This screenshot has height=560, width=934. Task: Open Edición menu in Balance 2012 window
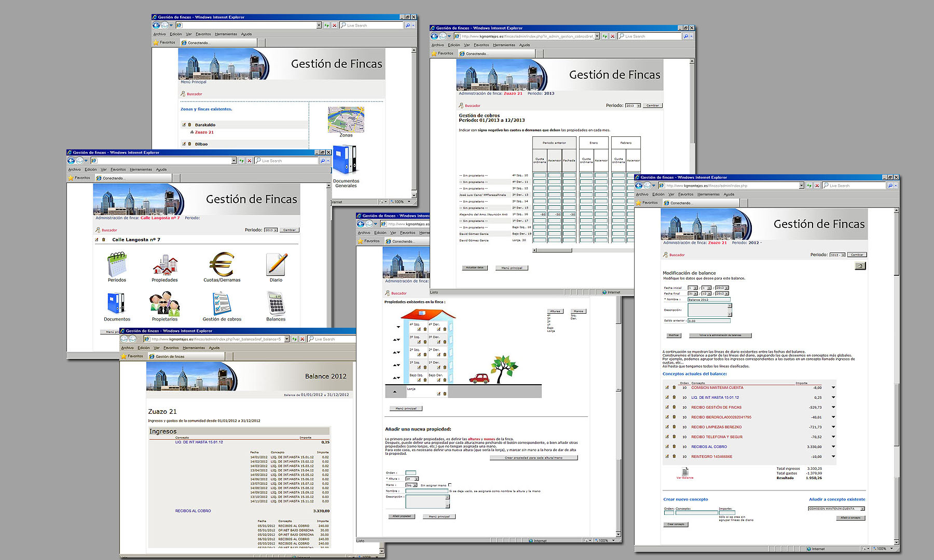point(144,348)
